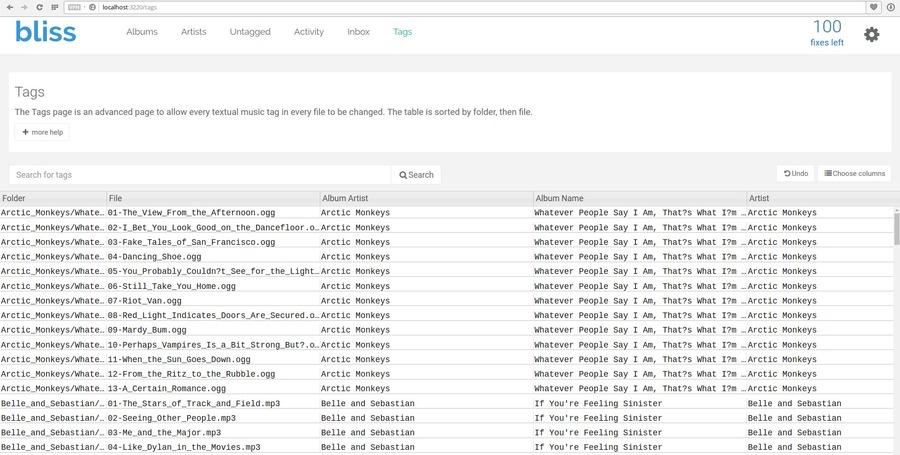Image resolution: width=900 pixels, height=455 pixels.
Task: Open the Activity page
Action: point(309,32)
